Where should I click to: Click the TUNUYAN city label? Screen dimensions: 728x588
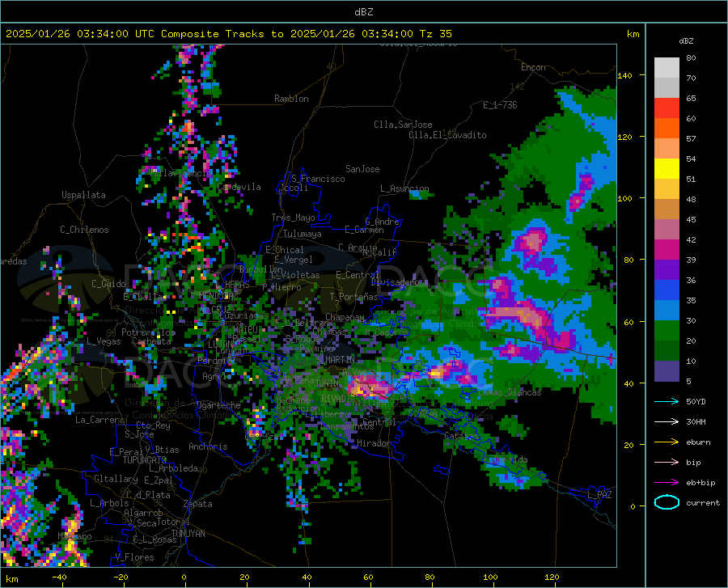click(188, 534)
